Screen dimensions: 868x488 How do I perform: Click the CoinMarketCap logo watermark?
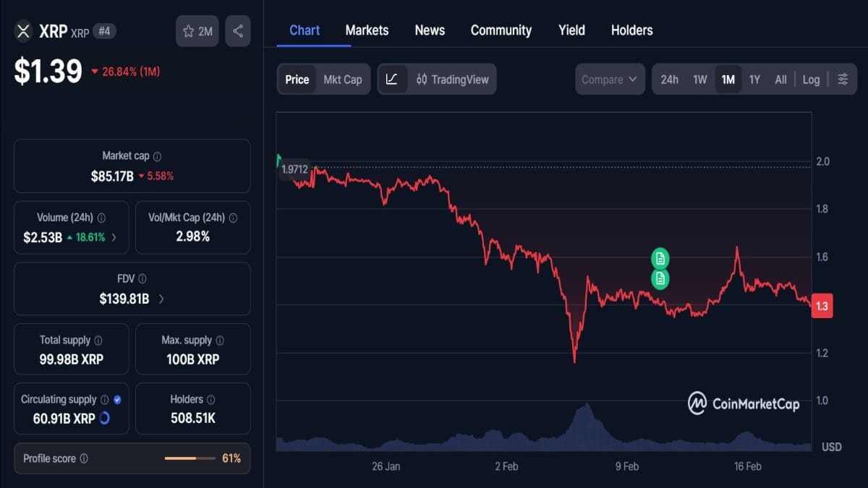(x=743, y=404)
